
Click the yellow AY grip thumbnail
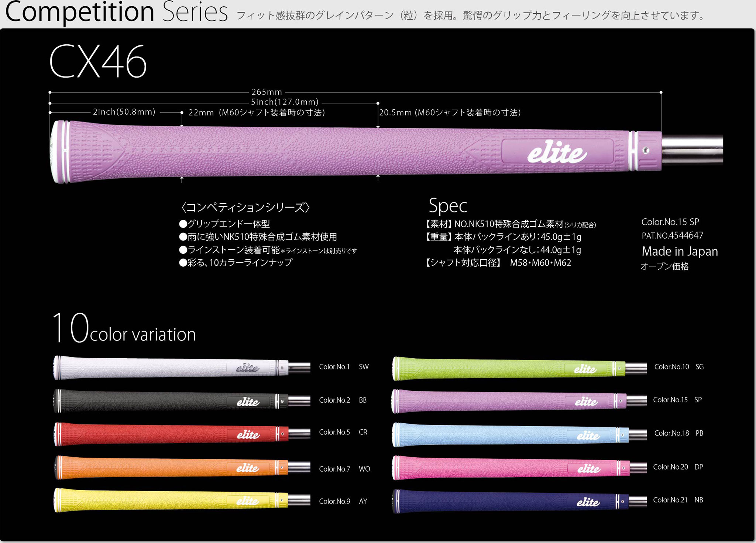(182, 500)
